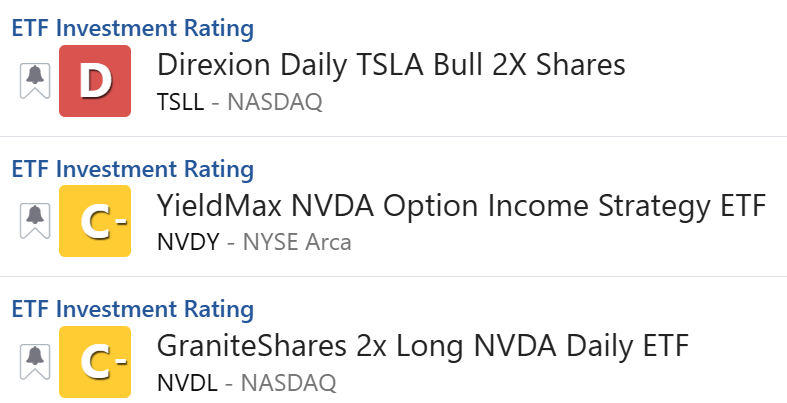Click NVDL's yellow C- rating badge
Screen dimensions: 787x403
(x=95, y=362)
